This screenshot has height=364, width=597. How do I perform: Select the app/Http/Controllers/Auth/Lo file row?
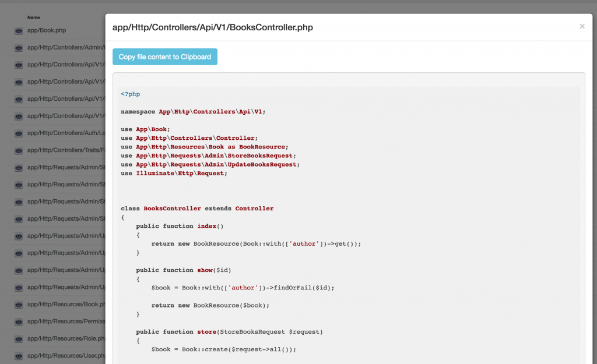(64, 133)
